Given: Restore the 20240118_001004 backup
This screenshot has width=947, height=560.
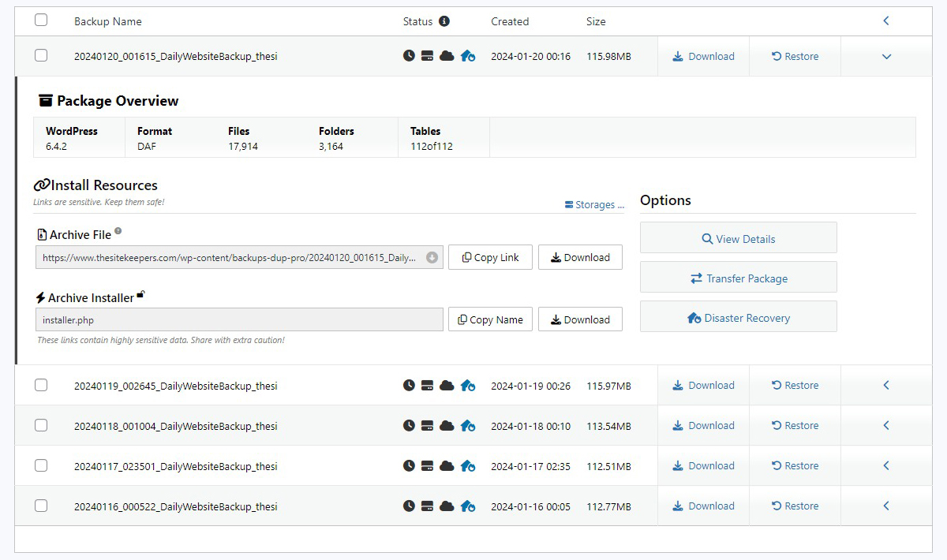Looking at the screenshot, I should (795, 426).
